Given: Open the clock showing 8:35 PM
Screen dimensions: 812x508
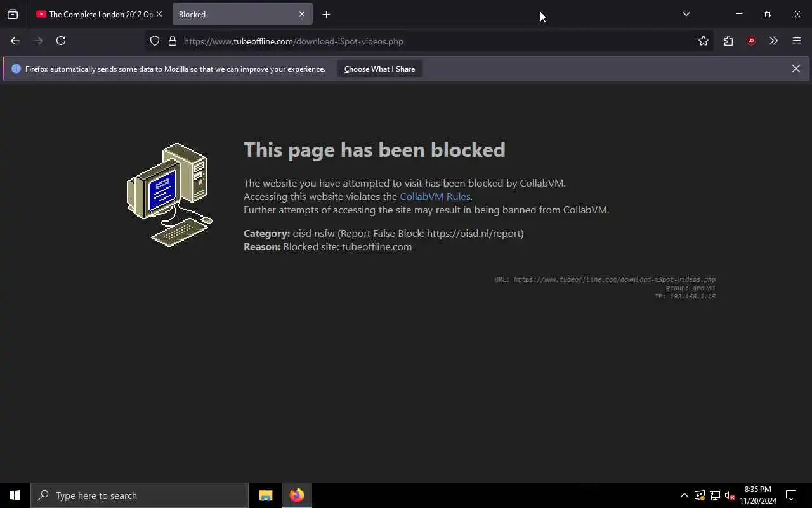Looking at the screenshot, I should [x=757, y=495].
